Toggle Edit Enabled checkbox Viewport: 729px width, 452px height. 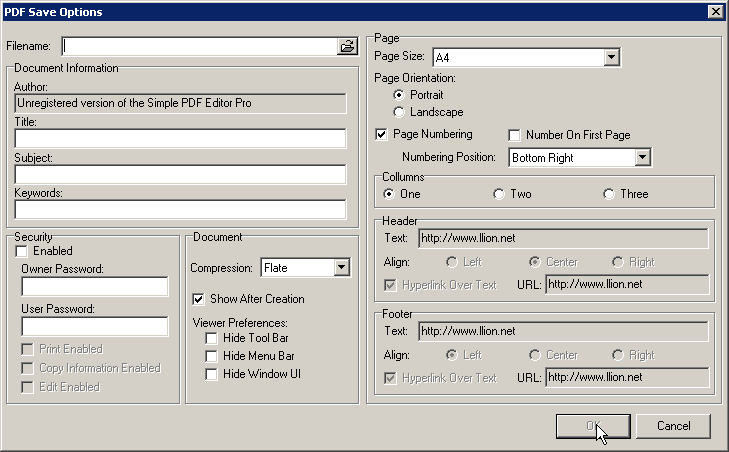pyautogui.click(x=27, y=387)
